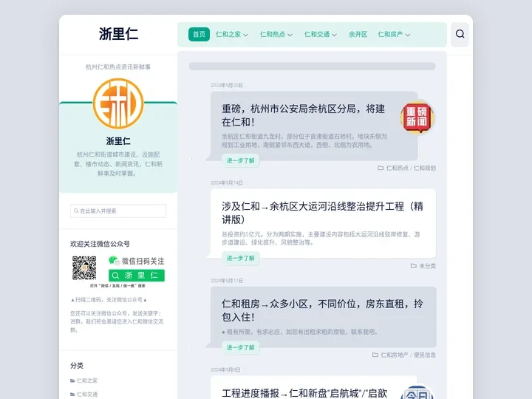Screen dimensions: 532x399
Task: Open article 工程进度播报→仁和新盘
Action: tap(304, 393)
